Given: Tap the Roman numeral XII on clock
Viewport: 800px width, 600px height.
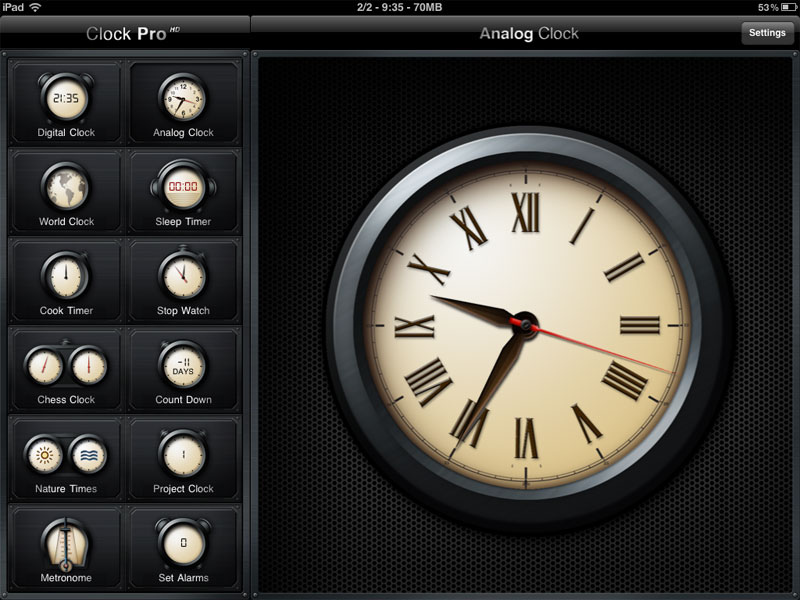Looking at the screenshot, I should (526, 212).
